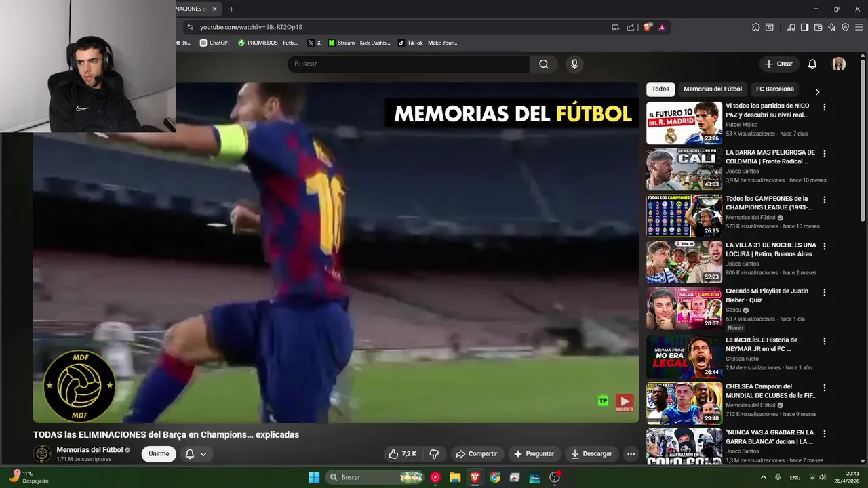Viewport: 868px width, 488px height.
Task: Open options menu for Nico Paz video
Action: 825,107
